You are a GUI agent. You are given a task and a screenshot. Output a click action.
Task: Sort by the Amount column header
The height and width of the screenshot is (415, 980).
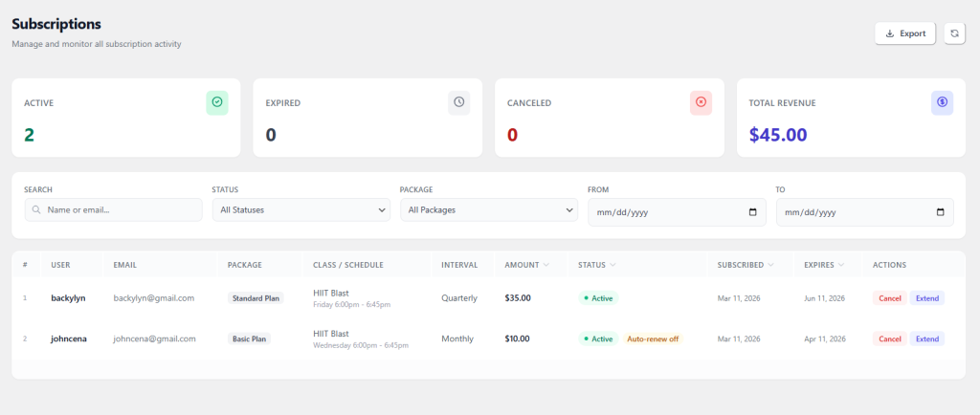coord(527,265)
